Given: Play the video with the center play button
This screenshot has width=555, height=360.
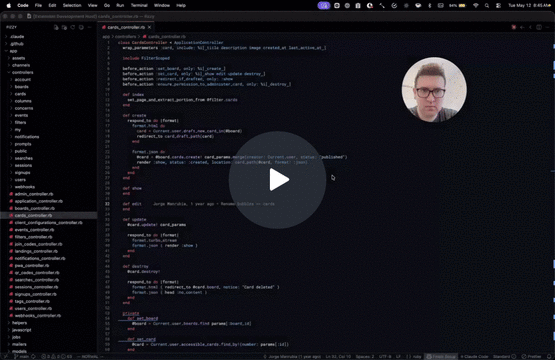Looking at the screenshot, I should [277, 180].
